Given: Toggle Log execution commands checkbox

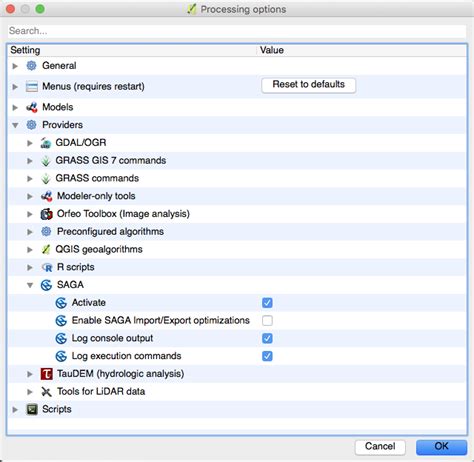Looking at the screenshot, I should 267,356.
